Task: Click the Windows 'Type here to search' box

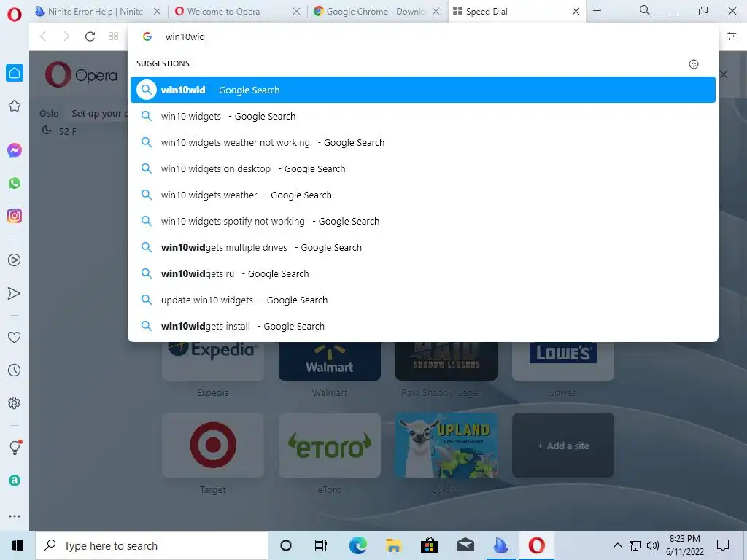Action: coord(152,545)
